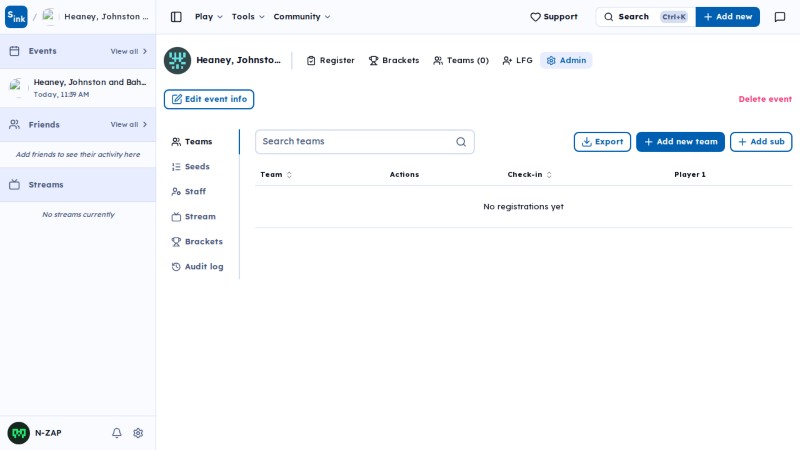Click the event avatar next to Heaney, Johnsto…
800x450 pixels.
click(177, 60)
